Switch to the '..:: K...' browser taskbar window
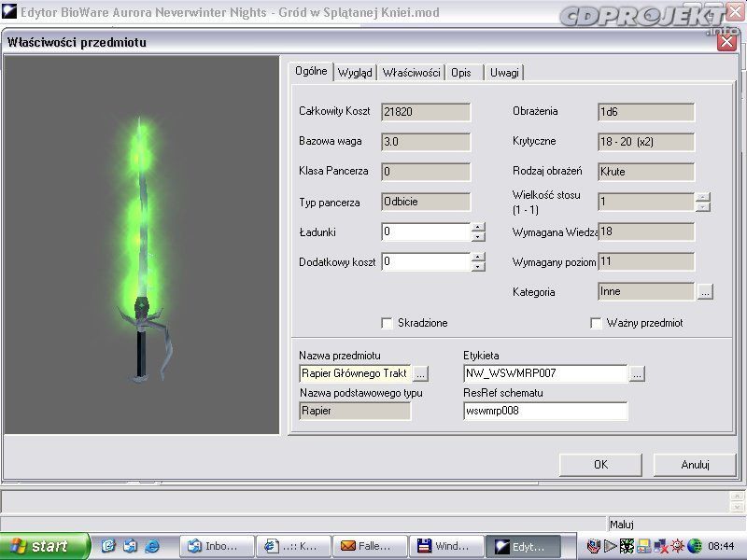The image size is (747, 560). [x=293, y=546]
